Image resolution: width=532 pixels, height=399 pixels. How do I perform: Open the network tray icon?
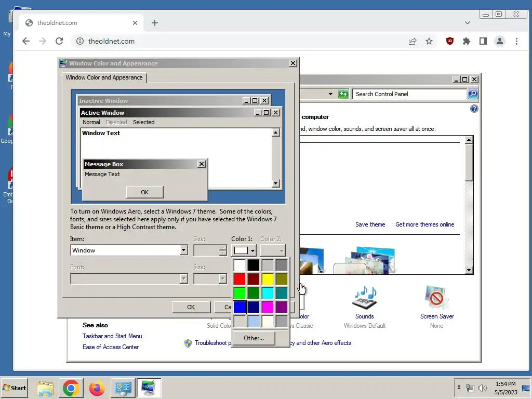[470, 388]
